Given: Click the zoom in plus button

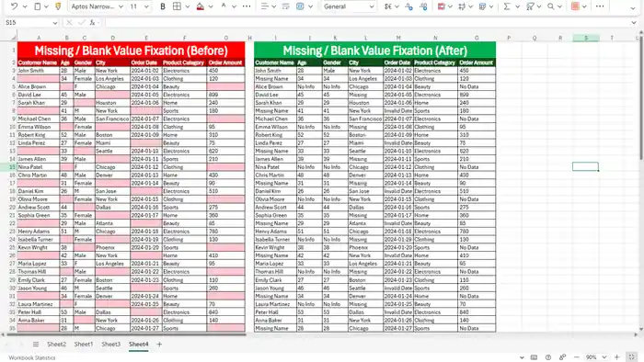Looking at the screenshot, I should [617, 357].
